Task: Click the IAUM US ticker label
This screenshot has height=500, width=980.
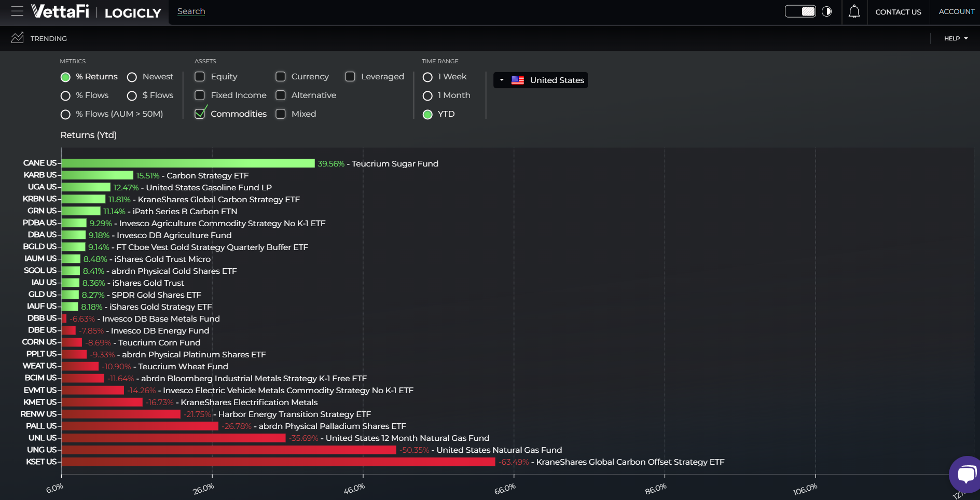Action: pyautogui.click(x=40, y=258)
